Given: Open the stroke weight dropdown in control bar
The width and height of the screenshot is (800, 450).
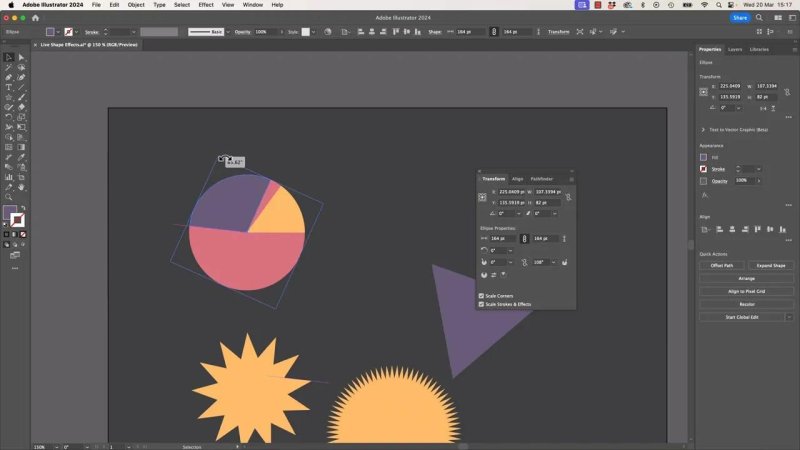Looking at the screenshot, I should (134, 32).
